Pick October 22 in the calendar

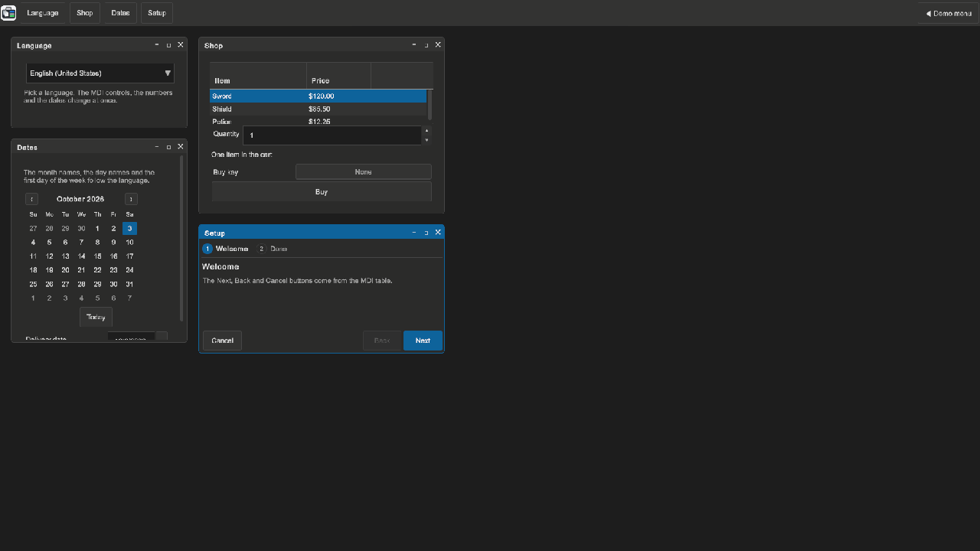[97, 270]
